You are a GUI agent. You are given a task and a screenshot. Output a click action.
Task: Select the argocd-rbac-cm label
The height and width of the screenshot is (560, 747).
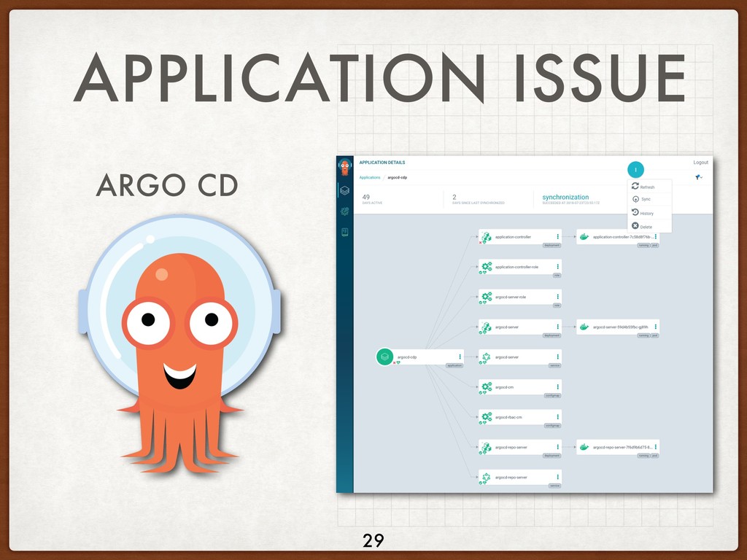coord(508,416)
